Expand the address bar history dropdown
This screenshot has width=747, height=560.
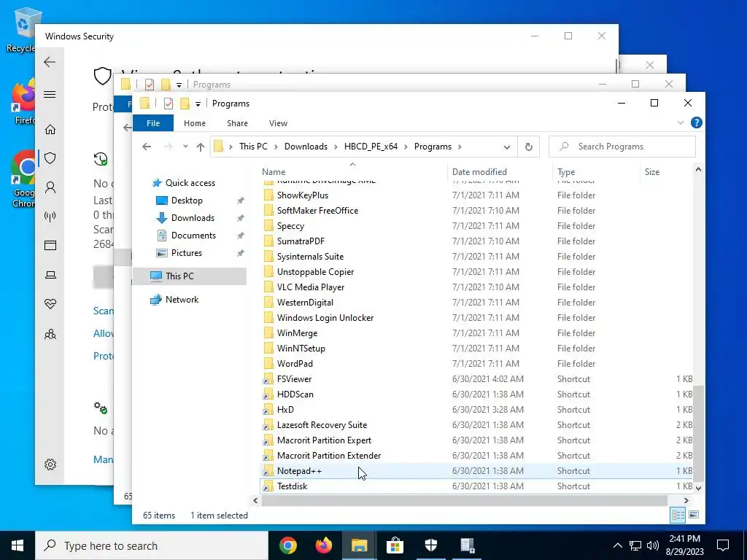tap(507, 147)
